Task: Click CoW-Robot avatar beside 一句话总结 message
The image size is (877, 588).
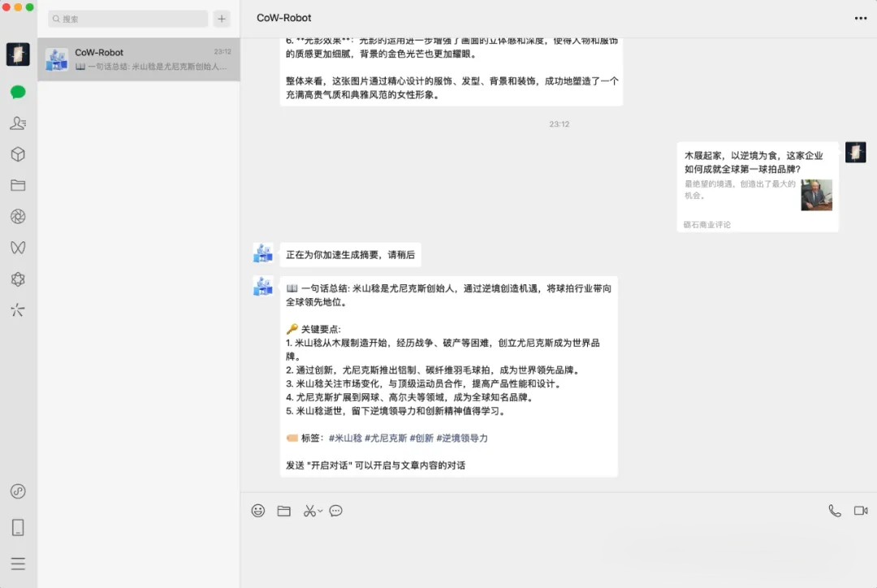Action: 263,287
